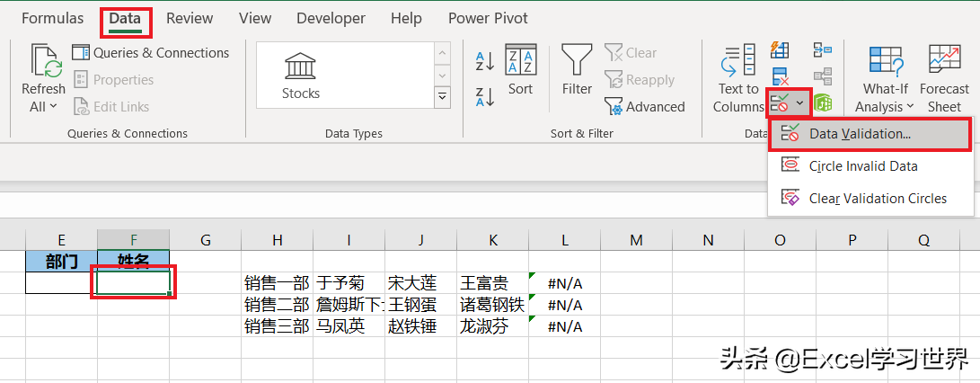The height and width of the screenshot is (383, 980).
Task: Click cell containing 诸葛钢铁
Action: coord(492,305)
